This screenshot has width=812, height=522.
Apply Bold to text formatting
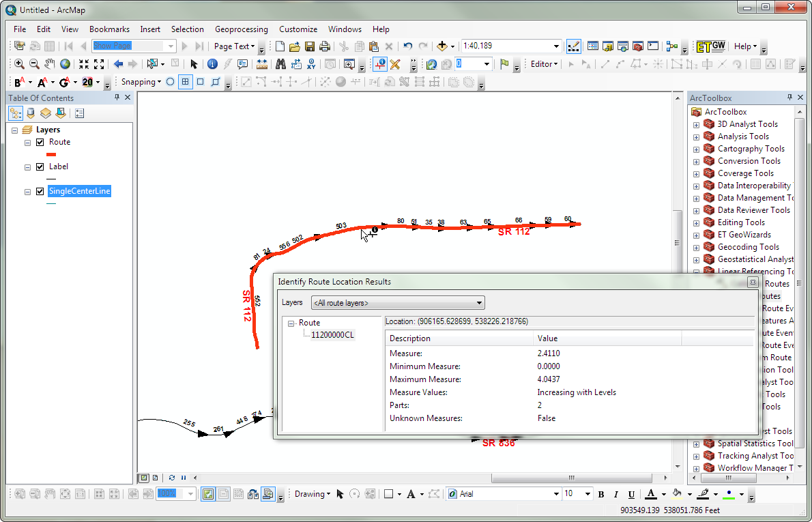[x=601, y=494]
